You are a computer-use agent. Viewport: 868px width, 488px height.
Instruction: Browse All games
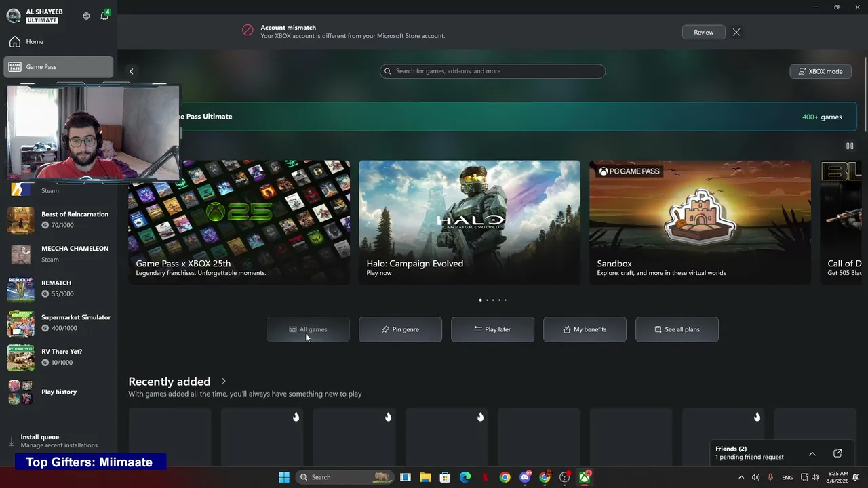[308, 329]
